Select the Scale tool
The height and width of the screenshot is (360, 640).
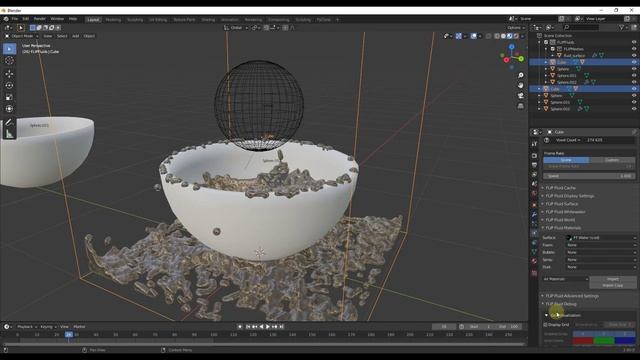click(x=9, y=97)
